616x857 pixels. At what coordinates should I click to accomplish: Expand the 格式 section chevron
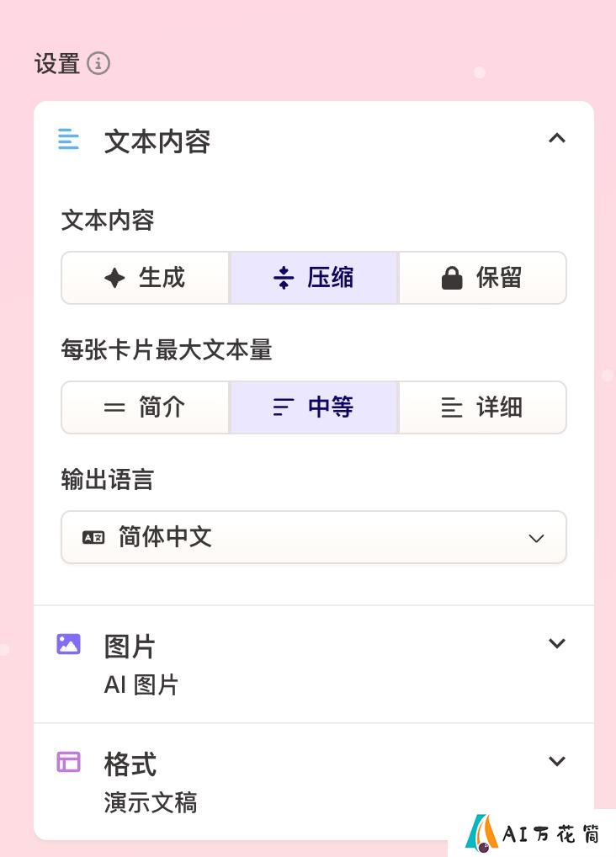556,761
